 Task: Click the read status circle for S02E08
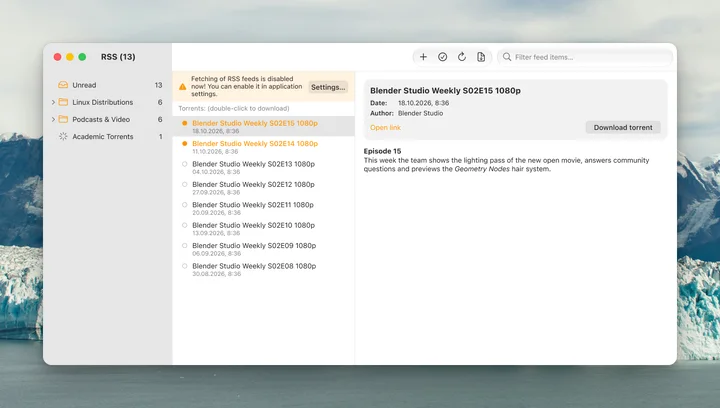click(x=185, y=266)
